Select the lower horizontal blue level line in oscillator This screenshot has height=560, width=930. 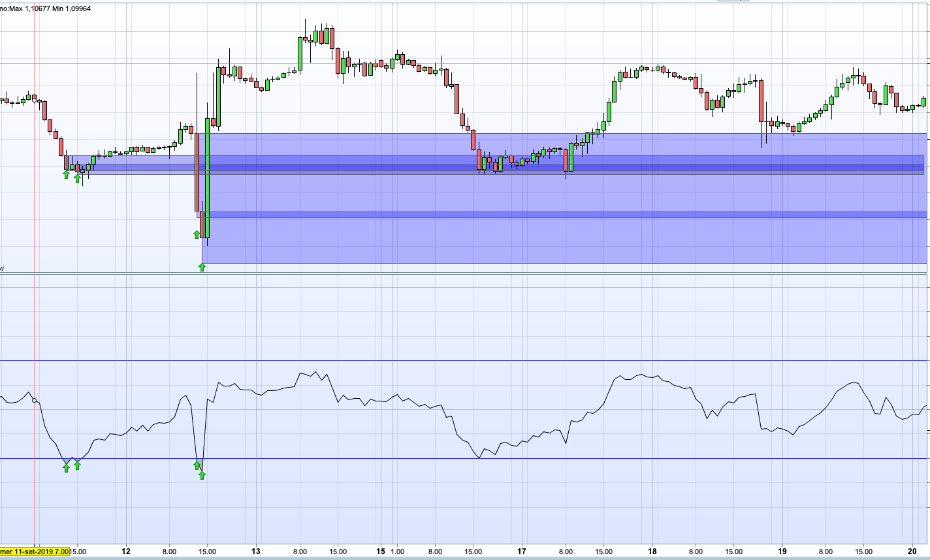[465, 459]
